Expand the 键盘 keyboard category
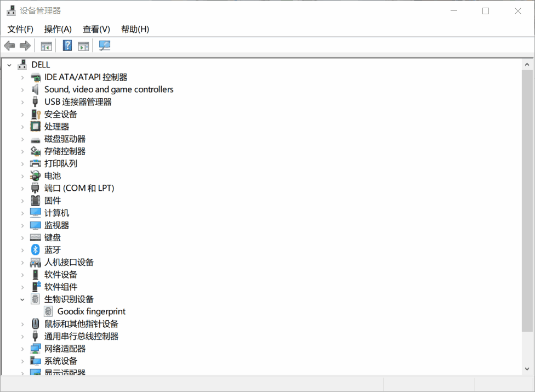The height and width of the screenshot is (392, 535). point(22,237)
